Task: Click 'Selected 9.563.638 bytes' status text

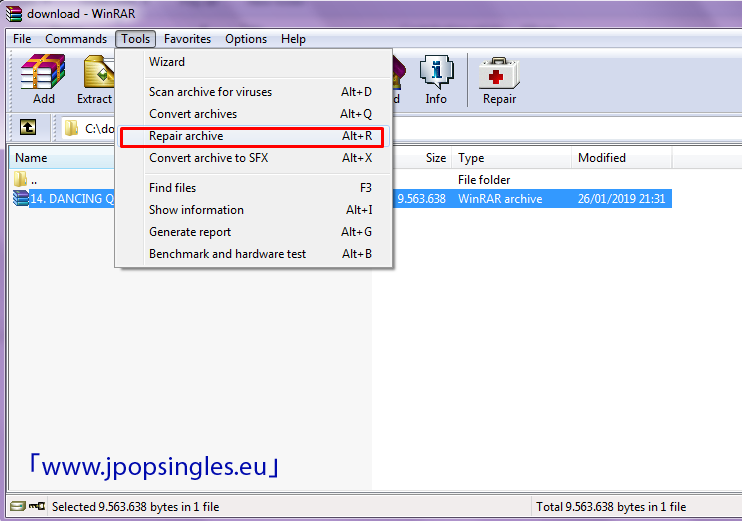Action: click(135, 507)
